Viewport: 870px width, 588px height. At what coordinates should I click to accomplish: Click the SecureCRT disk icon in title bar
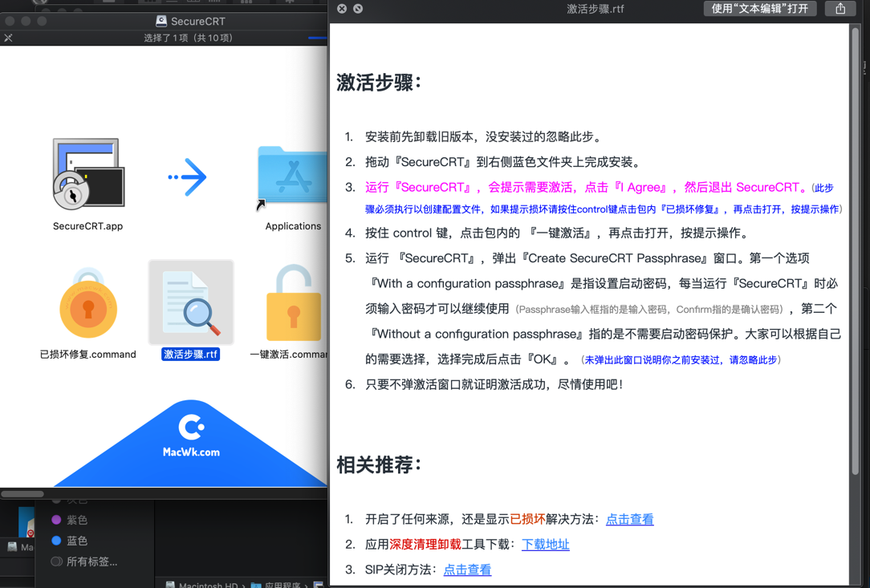161,21
